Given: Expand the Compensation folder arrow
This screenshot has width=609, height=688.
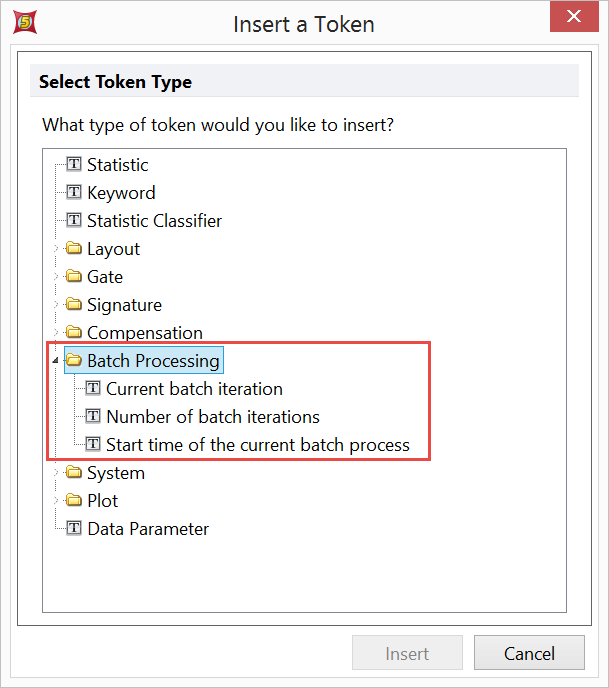Looking at the screenshot, I should [x=54, y=332].
